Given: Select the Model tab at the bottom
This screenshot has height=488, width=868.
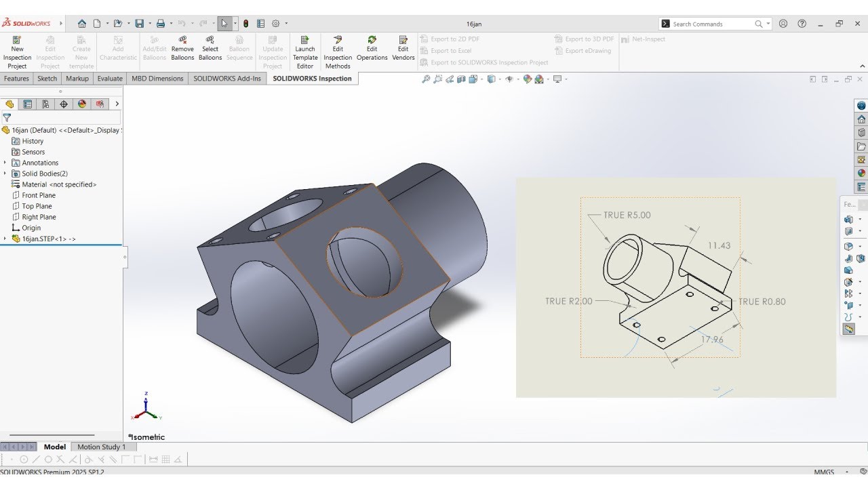Looking at the screenshot, I should [55, 447].
